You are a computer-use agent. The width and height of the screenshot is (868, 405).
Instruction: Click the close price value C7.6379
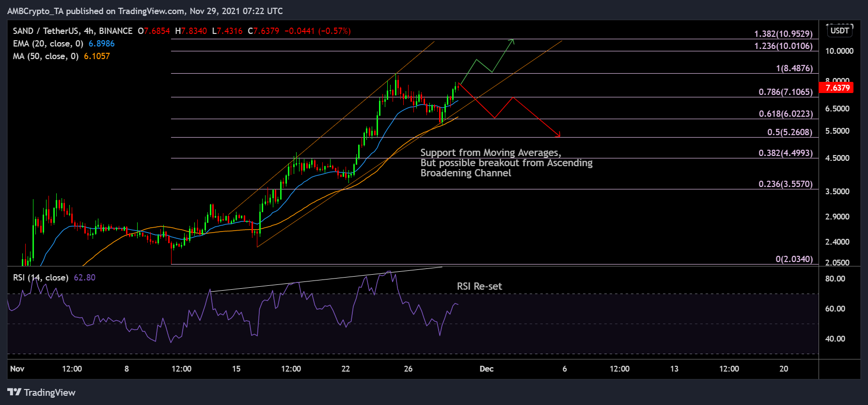pyautogui.click(x=264, y=31)
